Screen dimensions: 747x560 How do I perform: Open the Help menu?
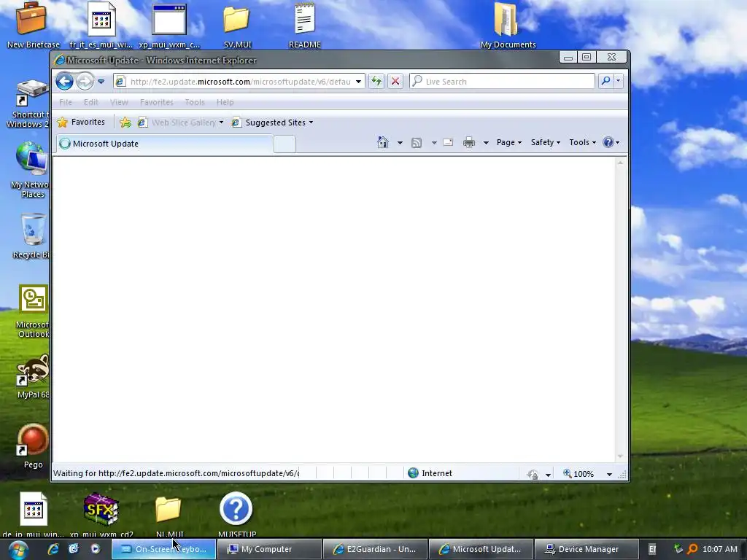(225, 102)
